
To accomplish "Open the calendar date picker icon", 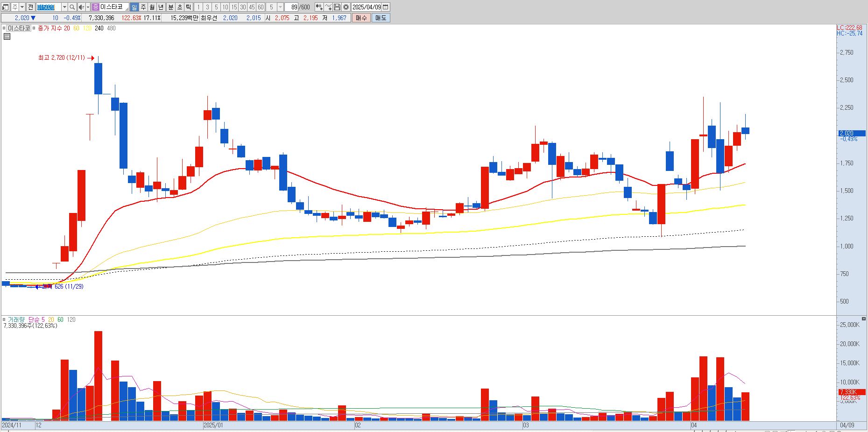I will click(x=386, y=7).
